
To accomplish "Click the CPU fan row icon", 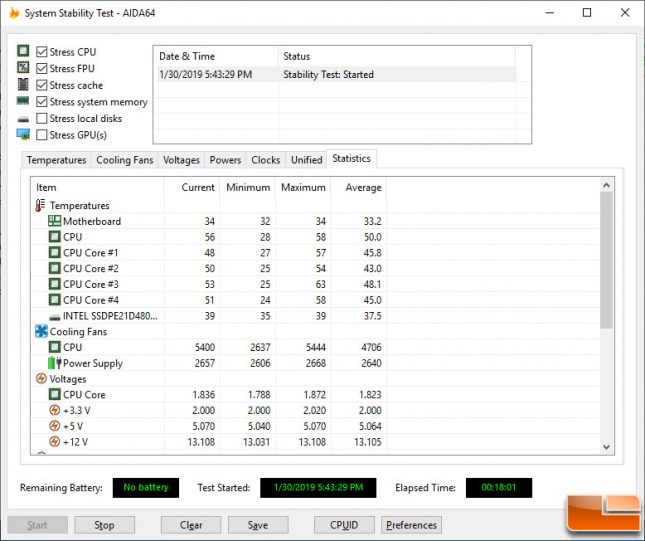I will [54, 347].
